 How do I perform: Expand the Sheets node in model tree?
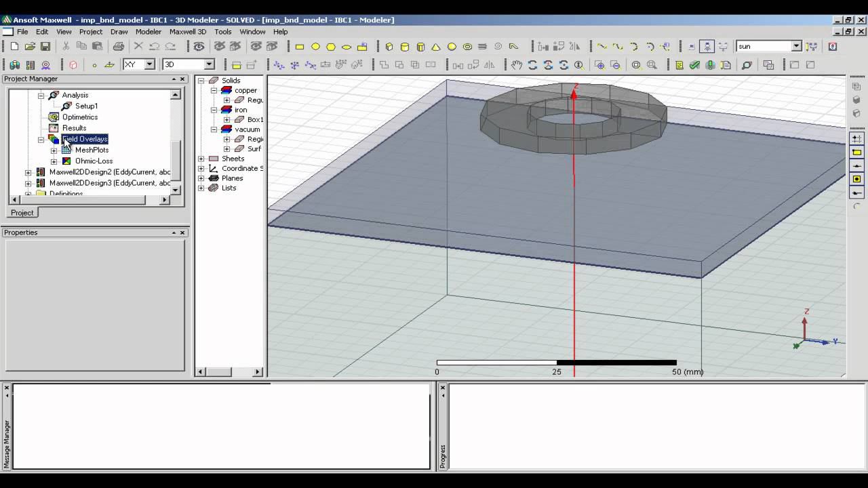(x=201, y=159)
